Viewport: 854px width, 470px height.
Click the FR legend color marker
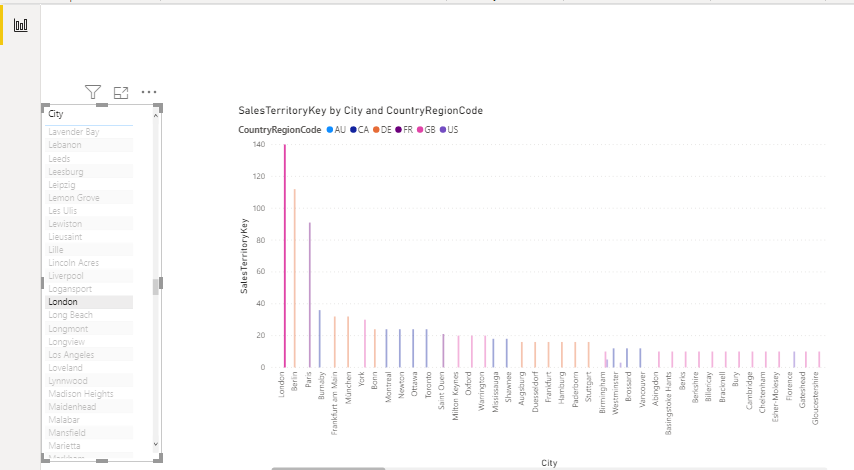(x=399, y=130)
